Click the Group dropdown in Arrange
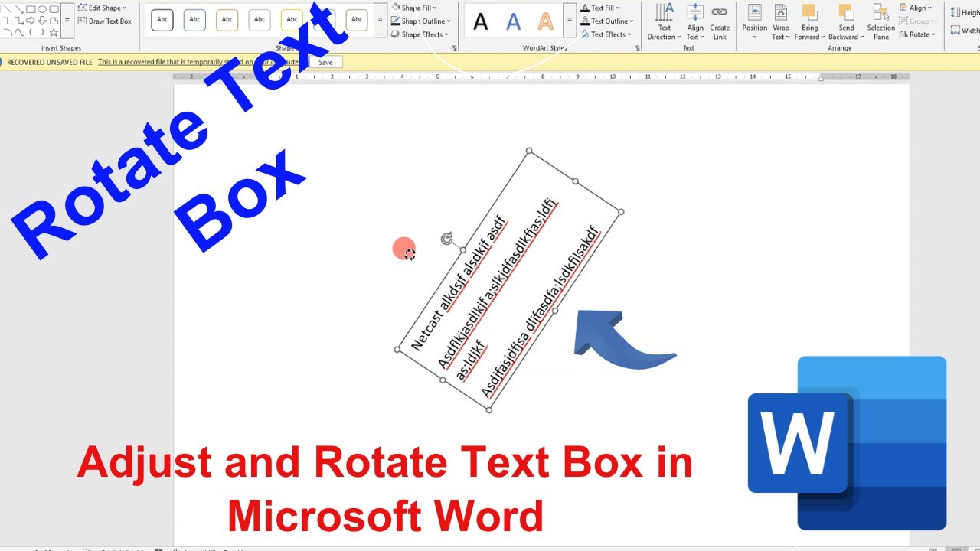The image size is (980, 551). click(916, 21)
